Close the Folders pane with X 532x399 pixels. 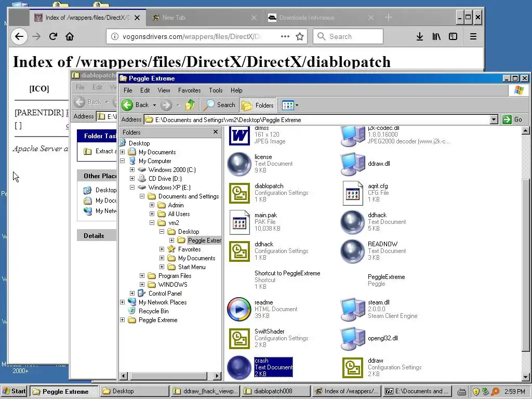click(x=216, y=132)
